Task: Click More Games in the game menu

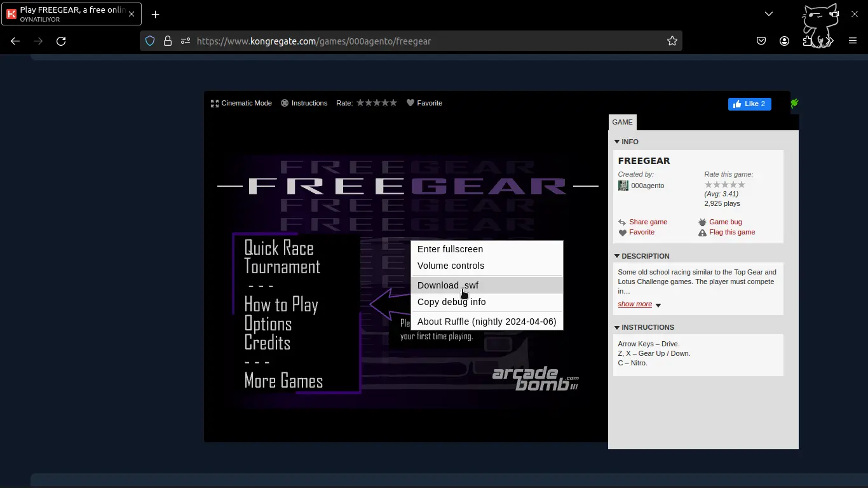Action: (x=283, y=381)
